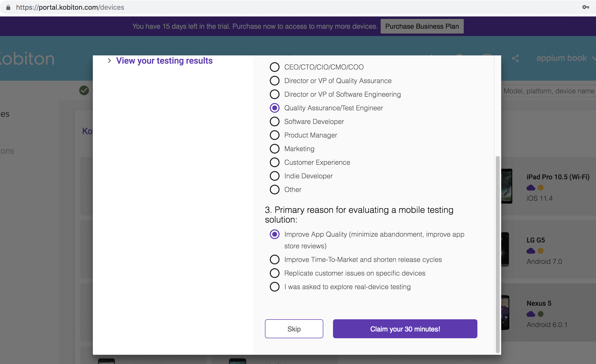
Task: Click the green checkmark status icon
Action: (84, 90)
